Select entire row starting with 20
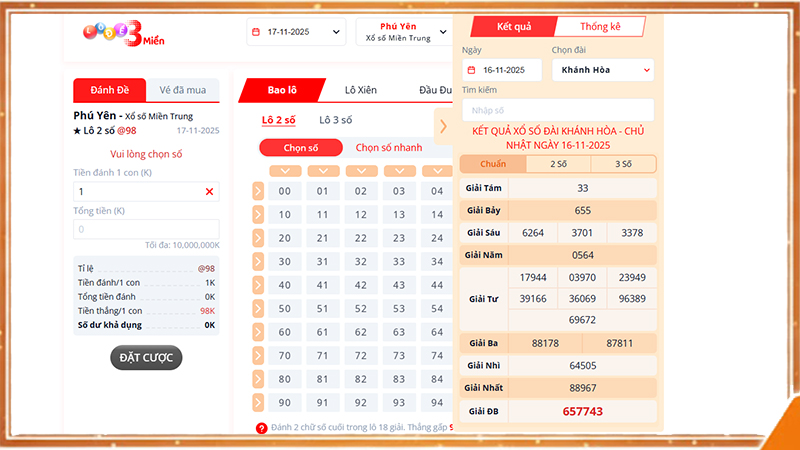Screen dimensions: 800x450 click(258, 238)
